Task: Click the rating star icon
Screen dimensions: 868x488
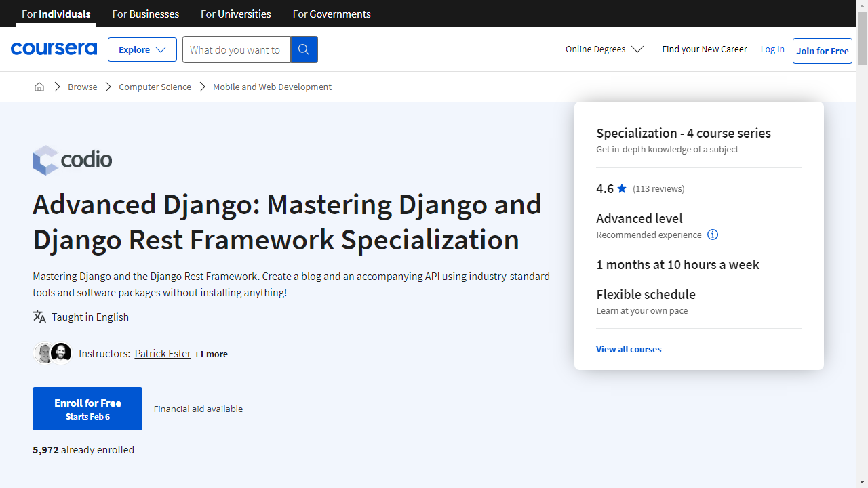Action: point(623,188)
